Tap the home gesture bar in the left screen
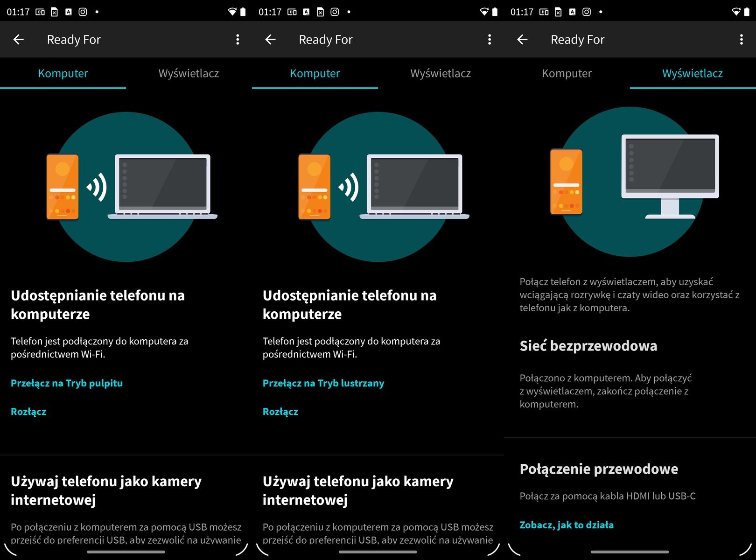756x560 pixels. (126, 552)
